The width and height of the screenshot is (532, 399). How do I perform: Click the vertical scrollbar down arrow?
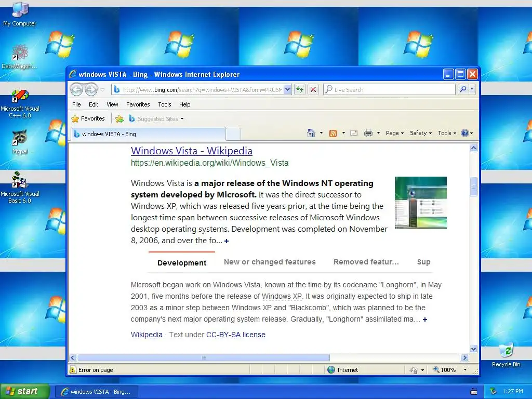coord(474,349)
